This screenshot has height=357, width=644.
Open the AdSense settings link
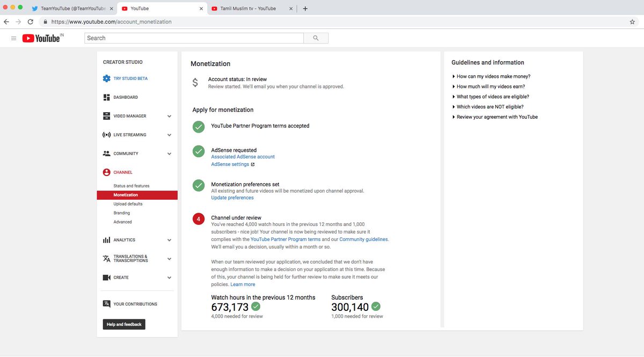point(230,164)
